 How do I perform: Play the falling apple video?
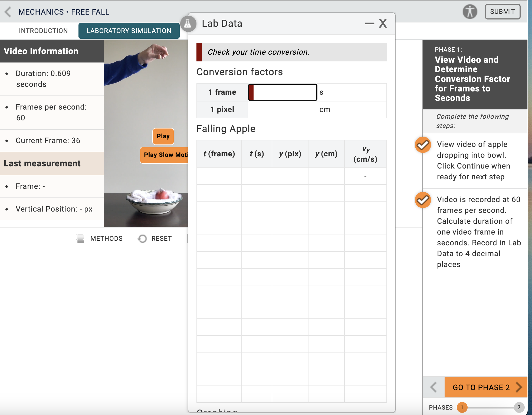163,136
